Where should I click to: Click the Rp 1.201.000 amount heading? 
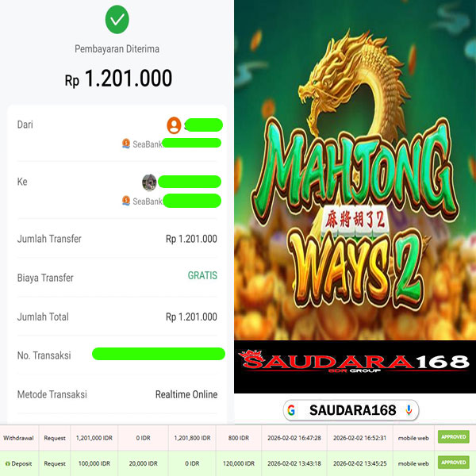point(118,79)
